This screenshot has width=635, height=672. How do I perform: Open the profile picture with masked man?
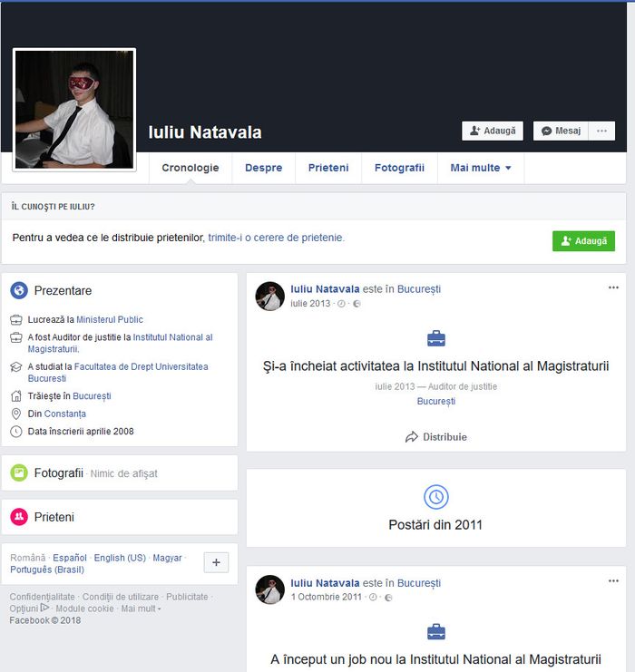74,110
